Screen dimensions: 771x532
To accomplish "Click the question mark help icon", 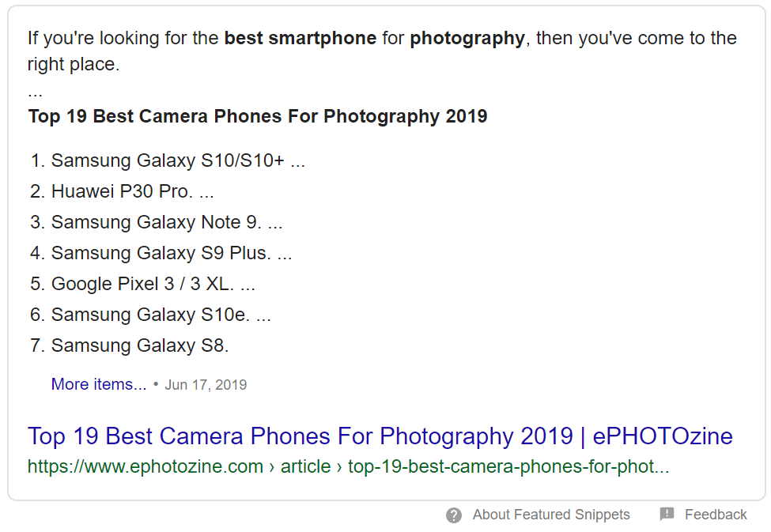I will coord(453,515).
